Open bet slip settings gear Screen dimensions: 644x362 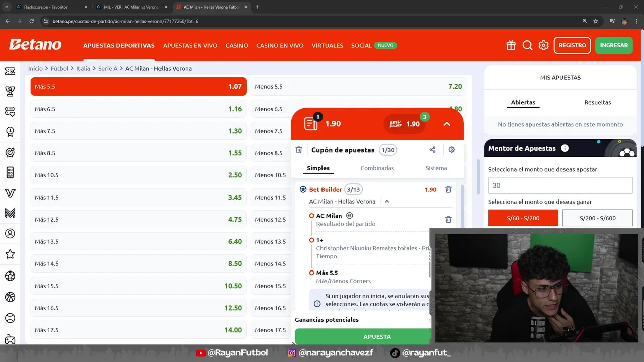(452, 150)
